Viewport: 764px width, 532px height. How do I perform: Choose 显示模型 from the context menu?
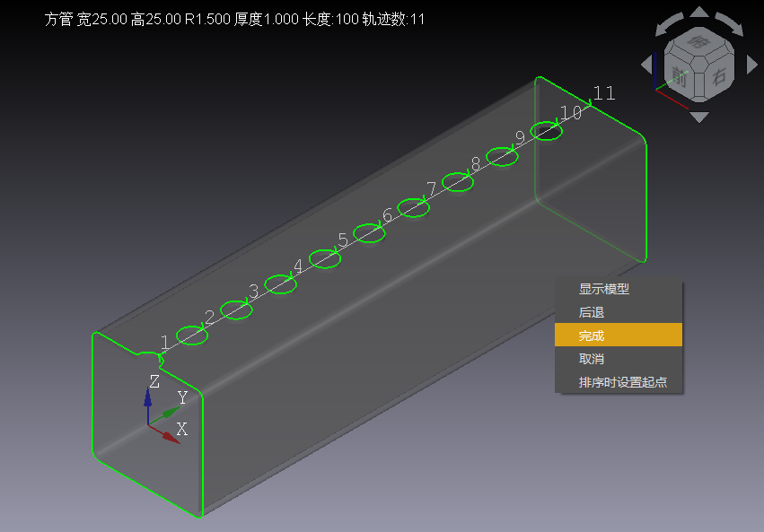(604, 289)
